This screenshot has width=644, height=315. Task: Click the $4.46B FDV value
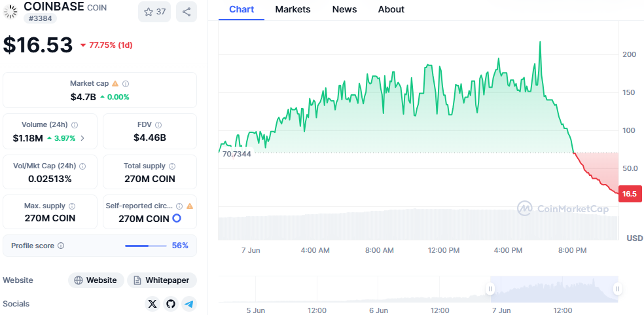point(150,138)
